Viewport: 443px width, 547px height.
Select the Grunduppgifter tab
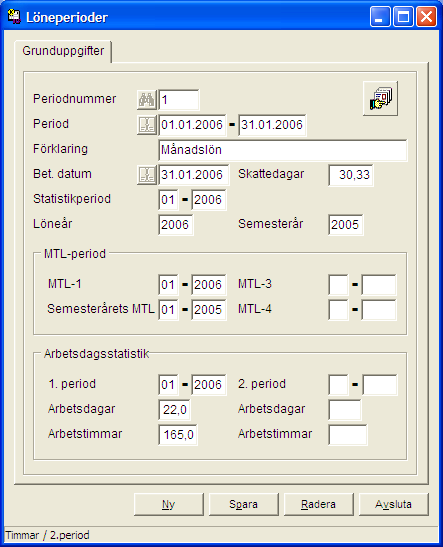[x=63, y=51]
